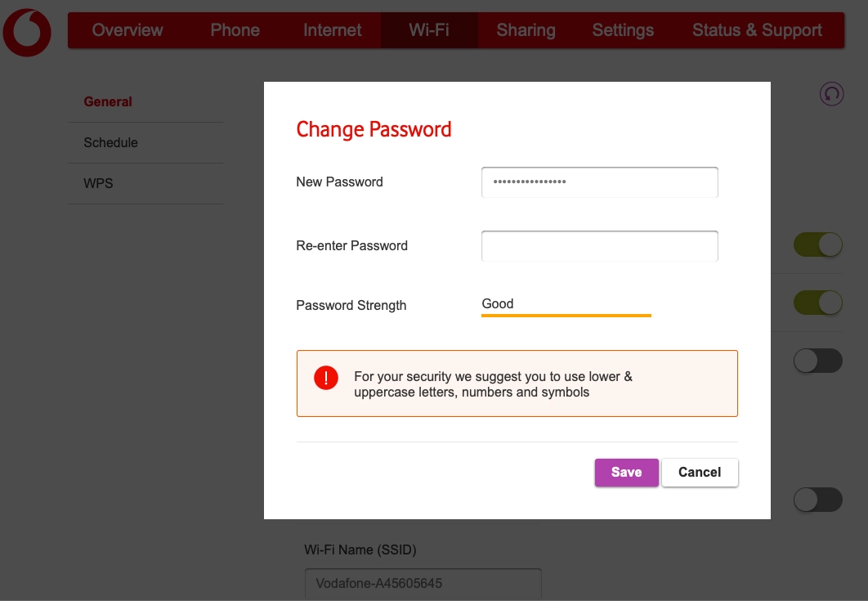Toggle the second enabled switch
This screenshot has width=868, height=601.
pyautogui.click(x=817, y=303)
